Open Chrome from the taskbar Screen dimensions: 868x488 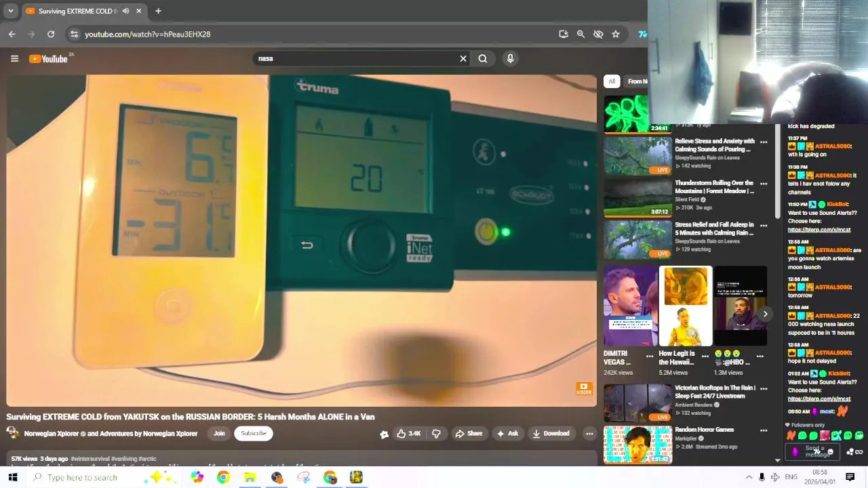click(x=223, y=477)
